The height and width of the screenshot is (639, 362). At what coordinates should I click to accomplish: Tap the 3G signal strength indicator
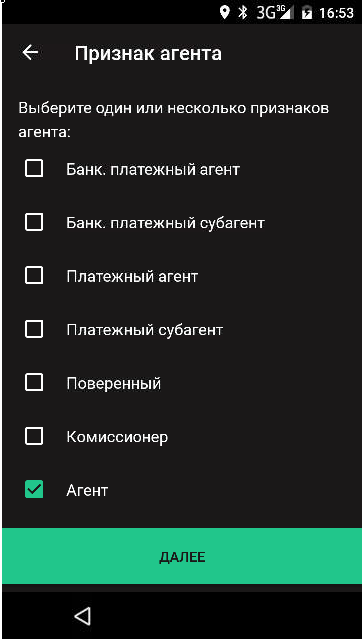275,13
